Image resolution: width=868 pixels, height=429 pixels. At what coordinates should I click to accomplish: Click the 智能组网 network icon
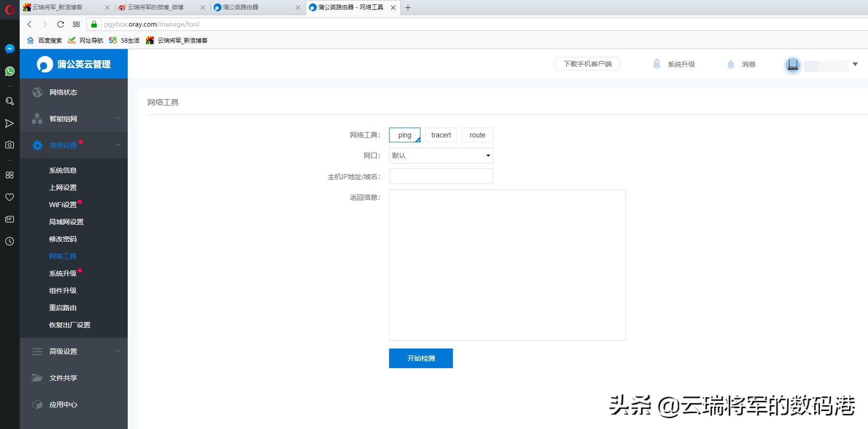[37, 119]
